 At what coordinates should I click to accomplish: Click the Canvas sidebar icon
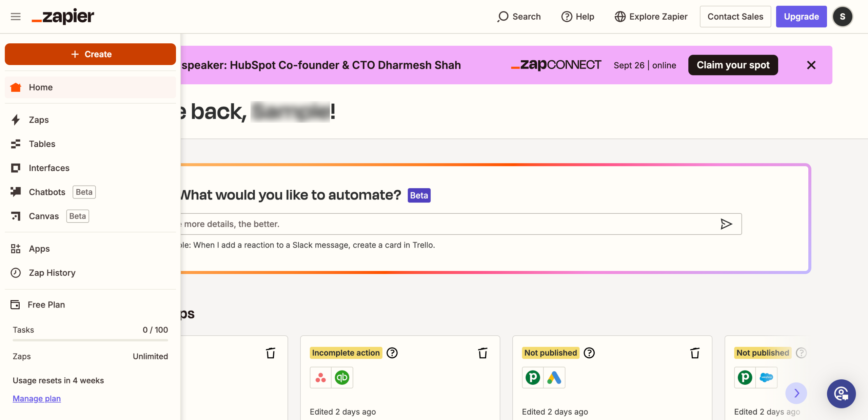[16, 216]
